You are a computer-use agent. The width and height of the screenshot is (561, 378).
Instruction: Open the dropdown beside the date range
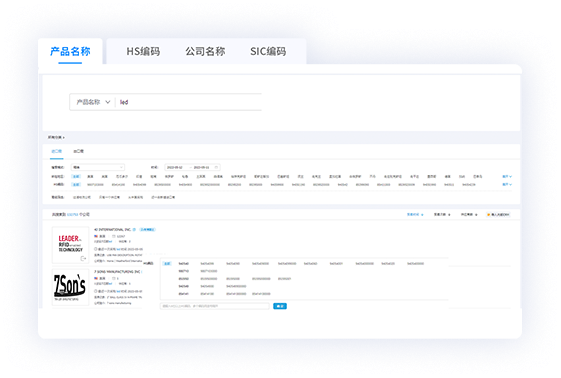coord(98,167)
